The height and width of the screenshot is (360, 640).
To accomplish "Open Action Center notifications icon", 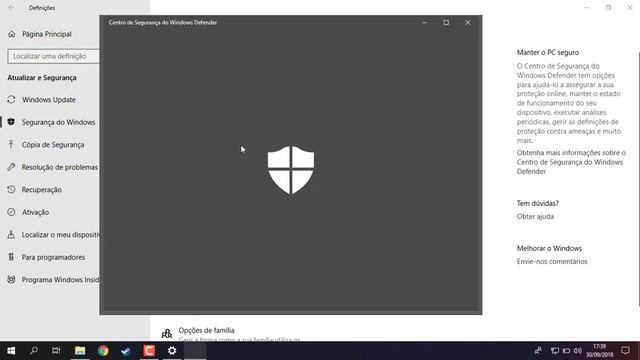I will pyautogui.click(x=625, y=351).
